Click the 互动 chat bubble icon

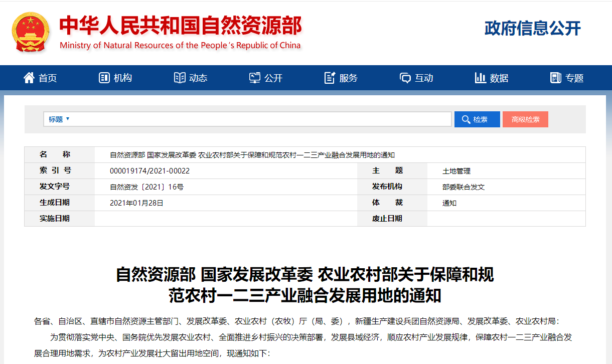pyautogui.click(x=405, y=78)
